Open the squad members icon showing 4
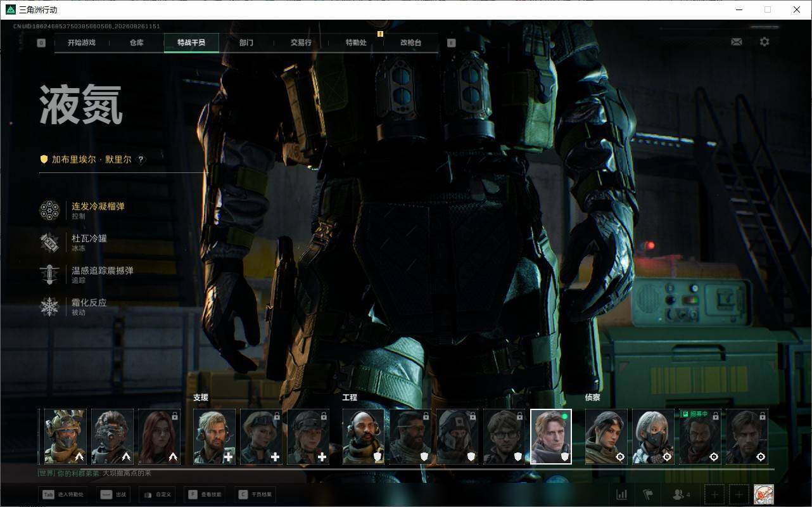812x507 pixels. click(682, 494)
